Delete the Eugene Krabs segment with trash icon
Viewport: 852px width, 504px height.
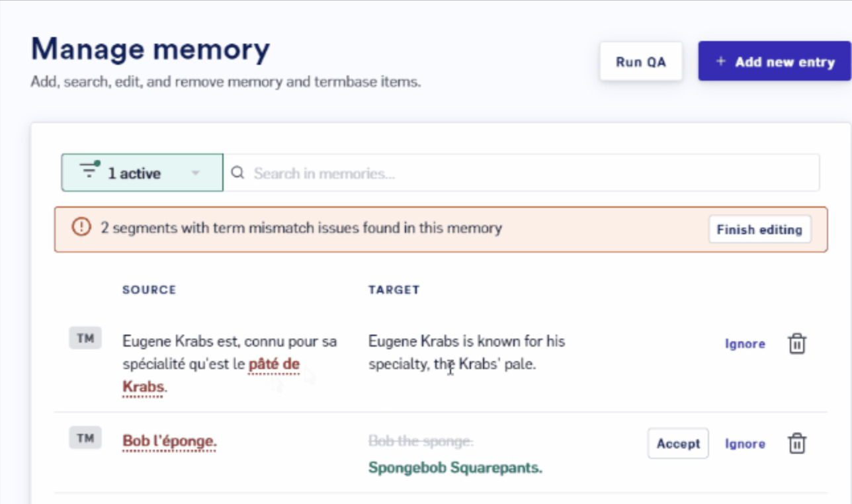797,344
